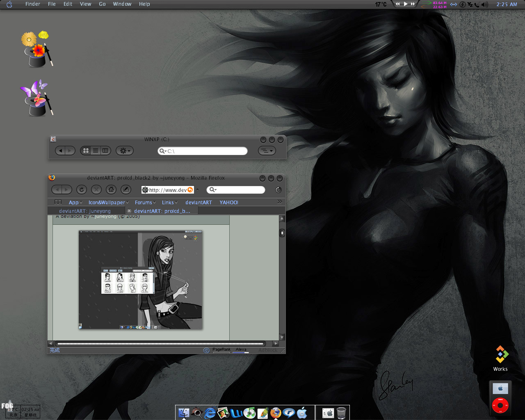
Task: Click the Firefox horizontal scrollbar
Action: (x=160, y=343)
